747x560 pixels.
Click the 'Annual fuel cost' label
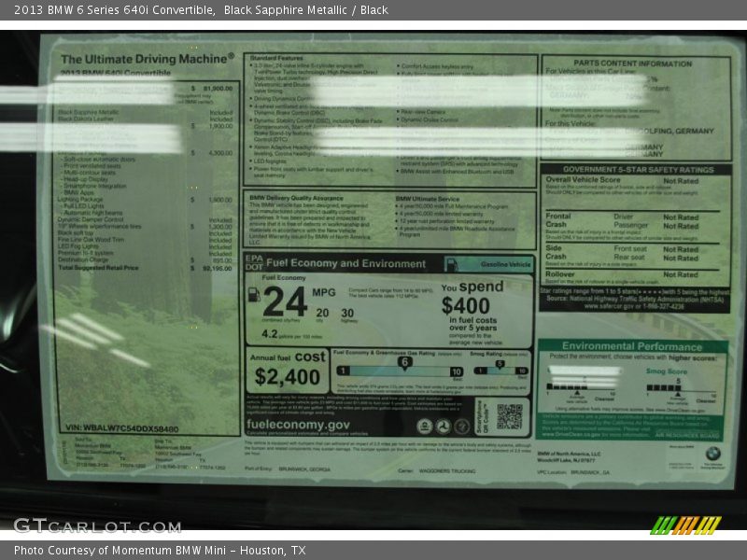click(288, 357)
